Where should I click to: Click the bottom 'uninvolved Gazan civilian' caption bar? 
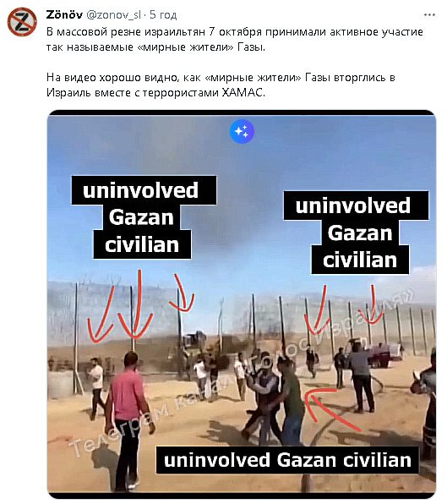tap(287, 460)
